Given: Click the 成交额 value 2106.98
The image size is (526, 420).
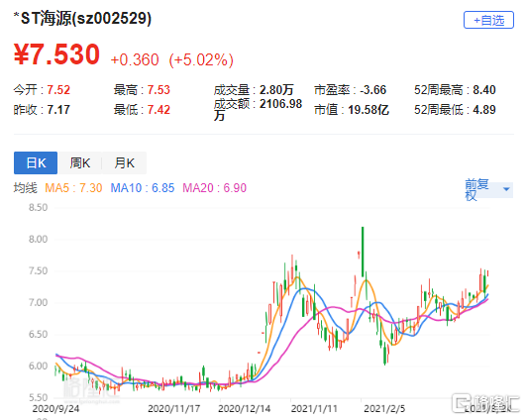Looking at the screenshot, I should [x=280, y=104].
